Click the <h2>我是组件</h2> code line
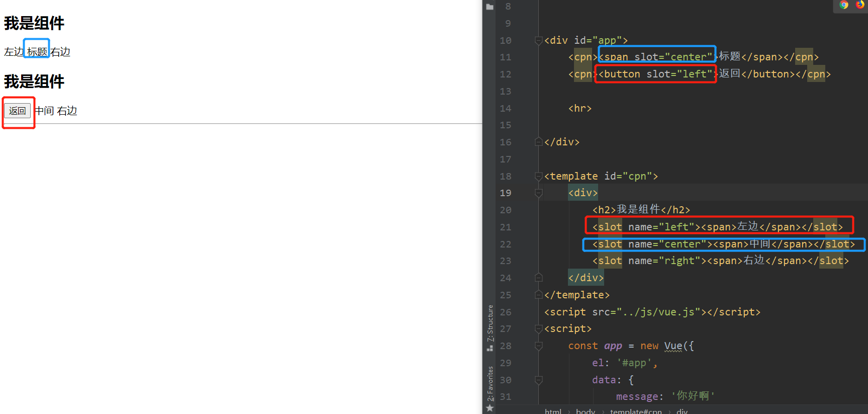 (x=641, y=210)
